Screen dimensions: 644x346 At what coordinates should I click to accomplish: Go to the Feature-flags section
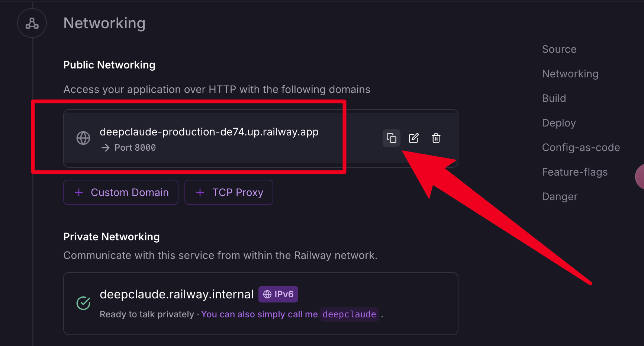point(574,172)
